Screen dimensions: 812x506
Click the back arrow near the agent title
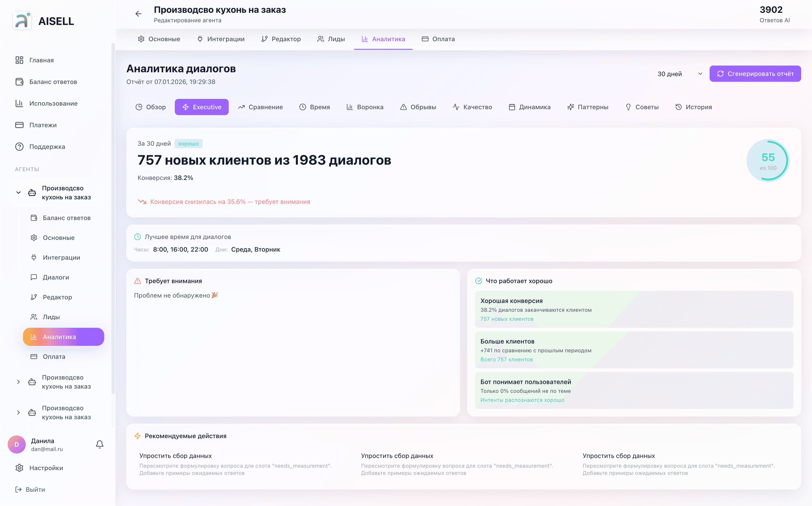tap(139, 14)
